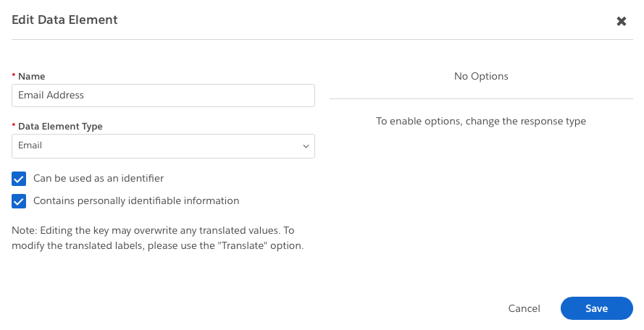The height and width of the screenshot is (330, 644).
Task: Open the Data Element Type combo box
Action: click(163, 146)
